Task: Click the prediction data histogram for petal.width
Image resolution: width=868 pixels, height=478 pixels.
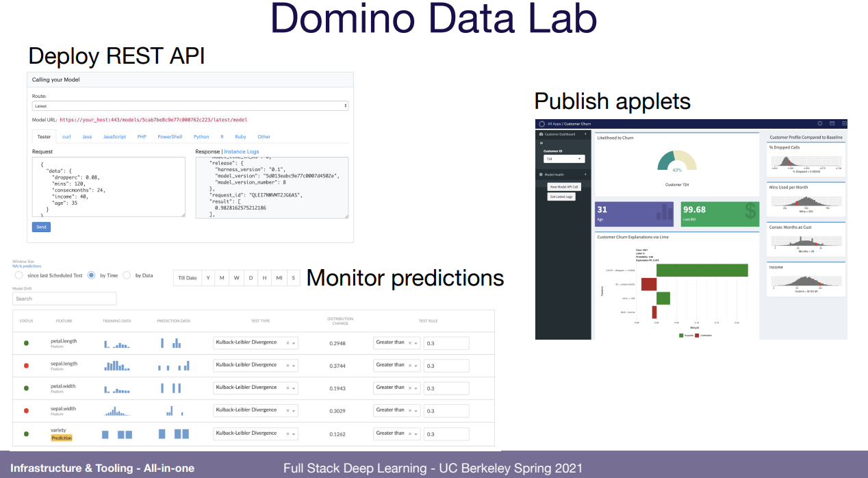Action: [x=170, y=388]
